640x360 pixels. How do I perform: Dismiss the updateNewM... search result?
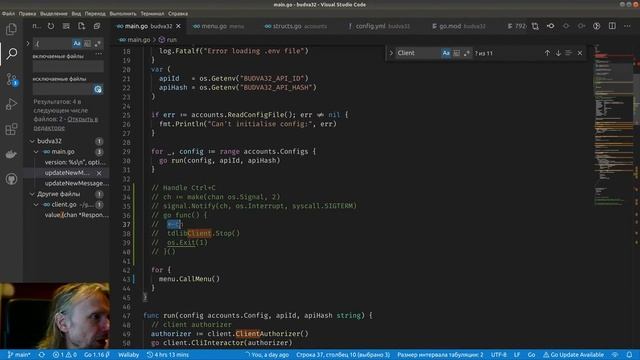99,173
